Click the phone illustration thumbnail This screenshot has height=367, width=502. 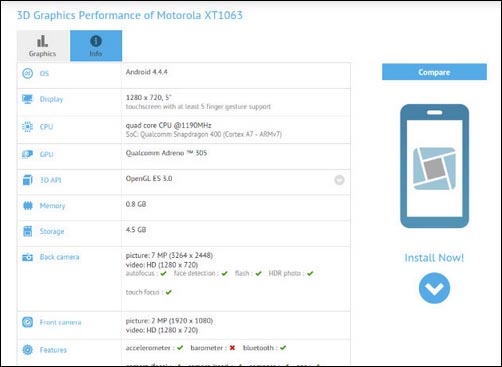[434, 166]
